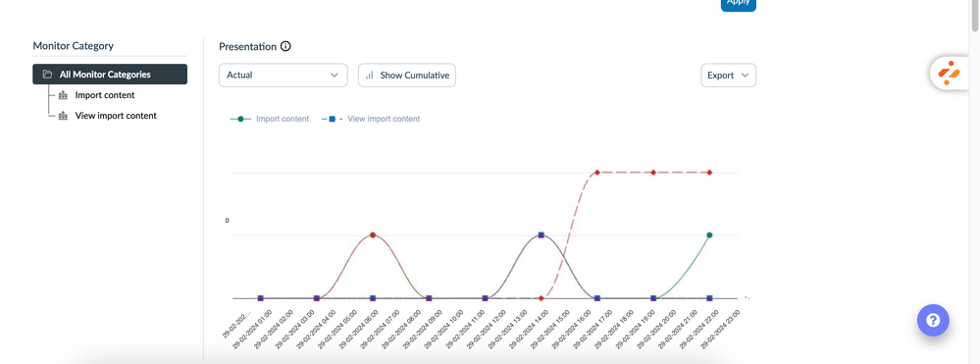Viewport: 980px width, 364px height.
Task: Click the View import content category icon
Action: click(x=63, y=116)
